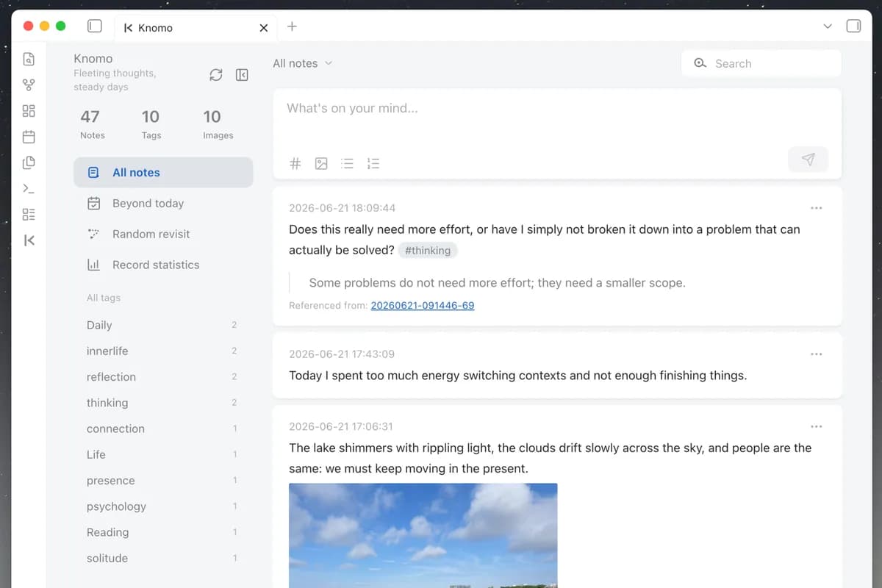
Task: Filter by innerlife tag
Action: tap(162, 351)
